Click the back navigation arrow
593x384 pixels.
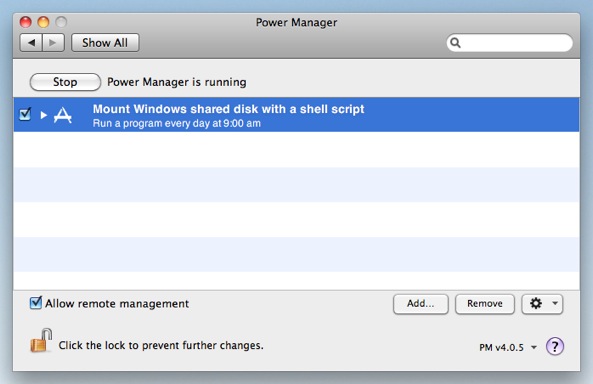pyautogui.click(x=31, y=43)
